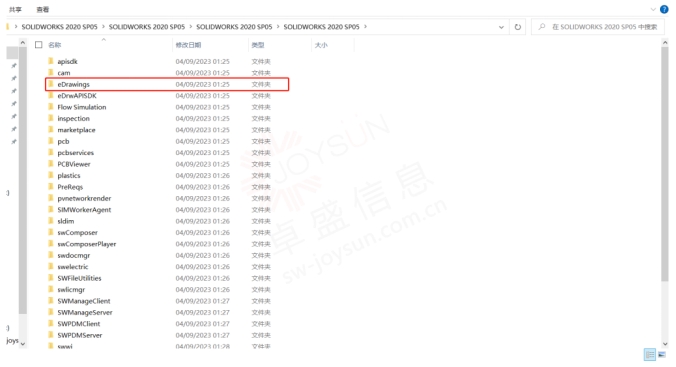Select the SWFileUtilities folder icon
676x367 pixels.
pos(50,278)
